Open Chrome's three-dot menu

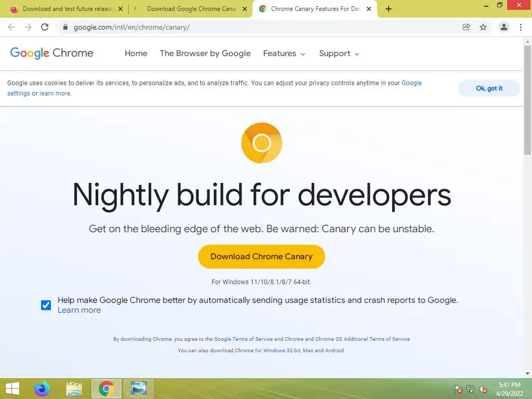tap(521, 27)
